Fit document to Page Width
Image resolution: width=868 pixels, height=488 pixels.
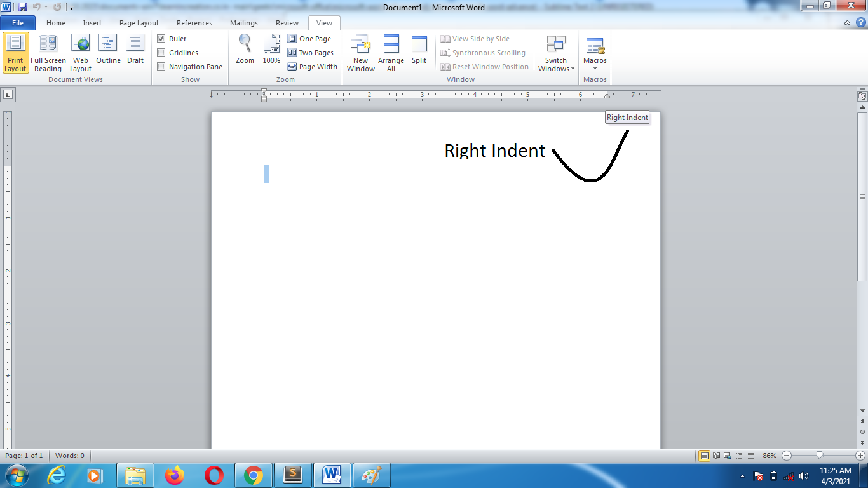click(312, 66)
